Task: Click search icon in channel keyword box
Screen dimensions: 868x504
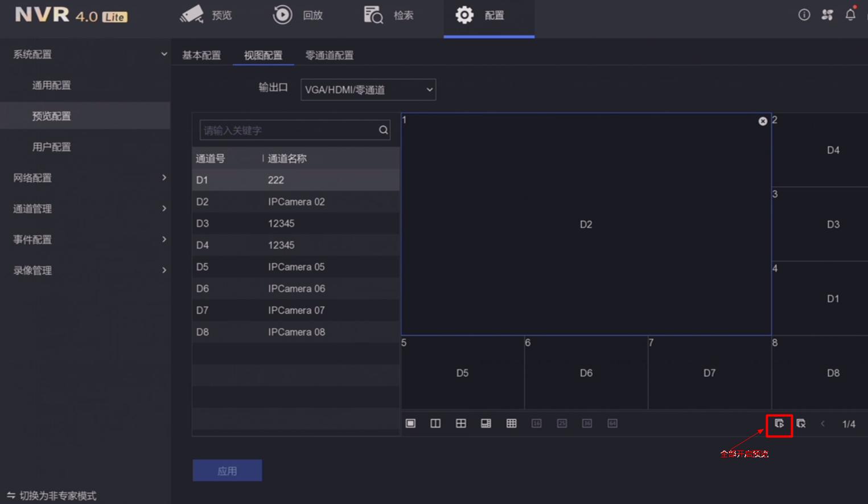Action: point(382,130)
